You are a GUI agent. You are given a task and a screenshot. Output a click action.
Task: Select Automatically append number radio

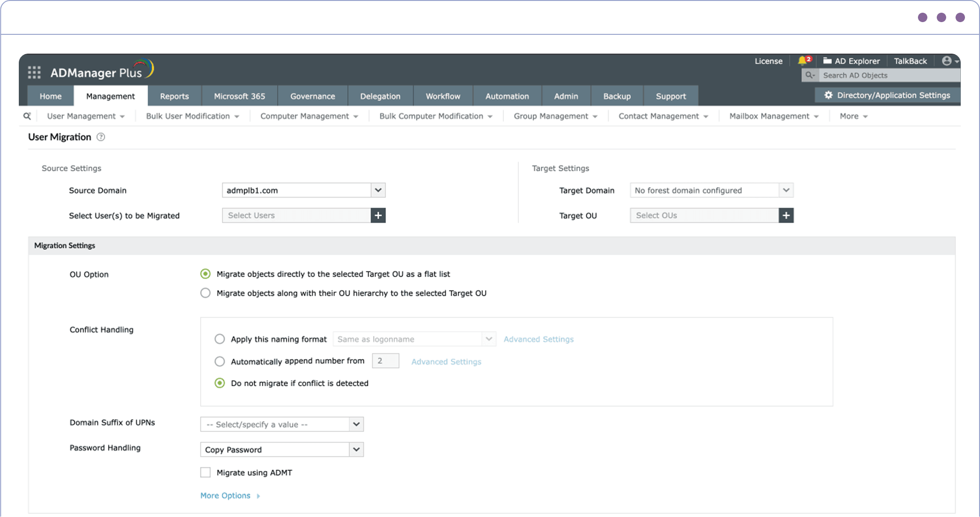coord(220,361)
